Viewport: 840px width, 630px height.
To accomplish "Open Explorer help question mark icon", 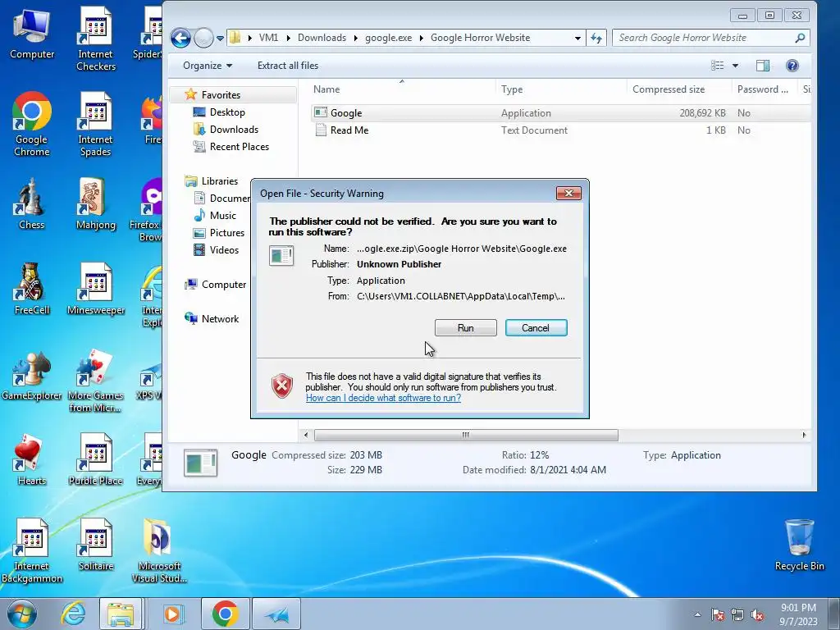I will pyautogui.click(x=792, y=66).
